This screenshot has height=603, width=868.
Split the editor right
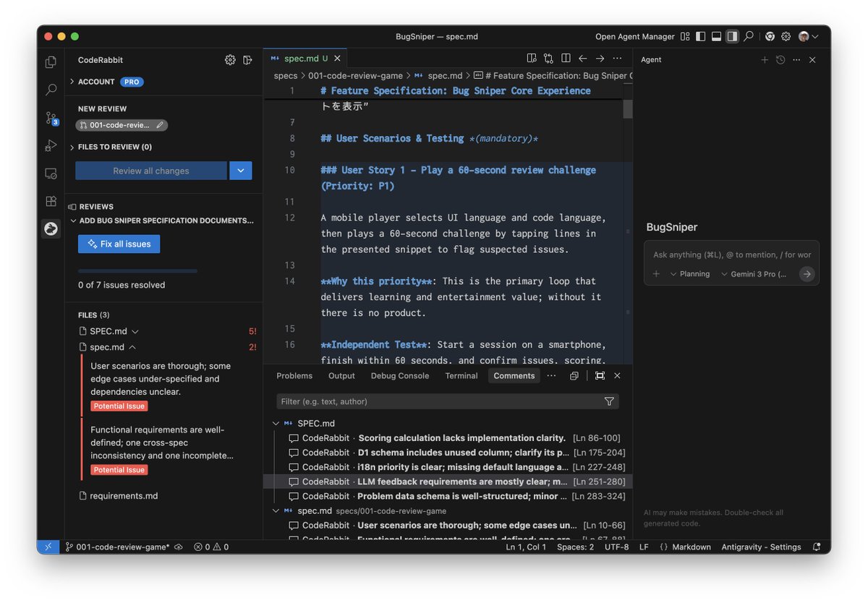(566, 59)
